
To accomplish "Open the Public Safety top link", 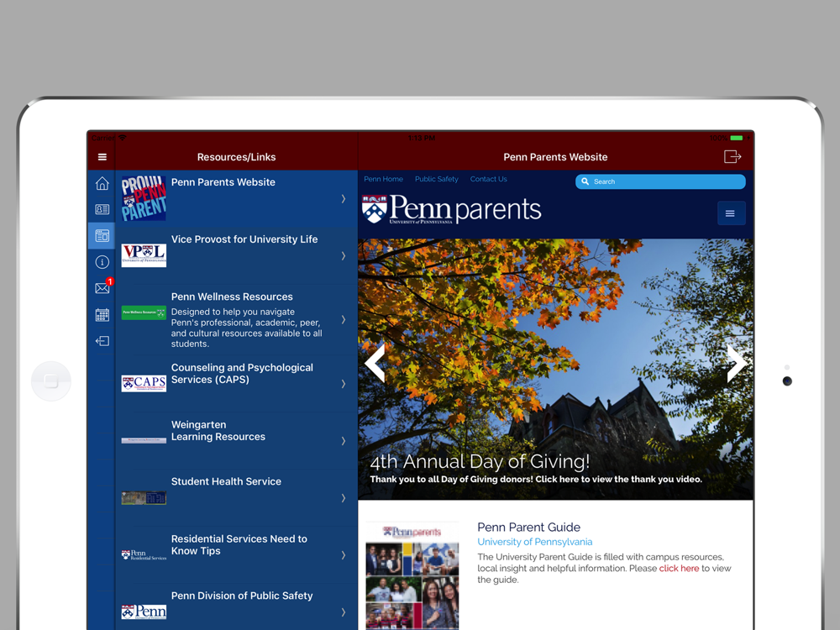I will click(x=437, y=179).
